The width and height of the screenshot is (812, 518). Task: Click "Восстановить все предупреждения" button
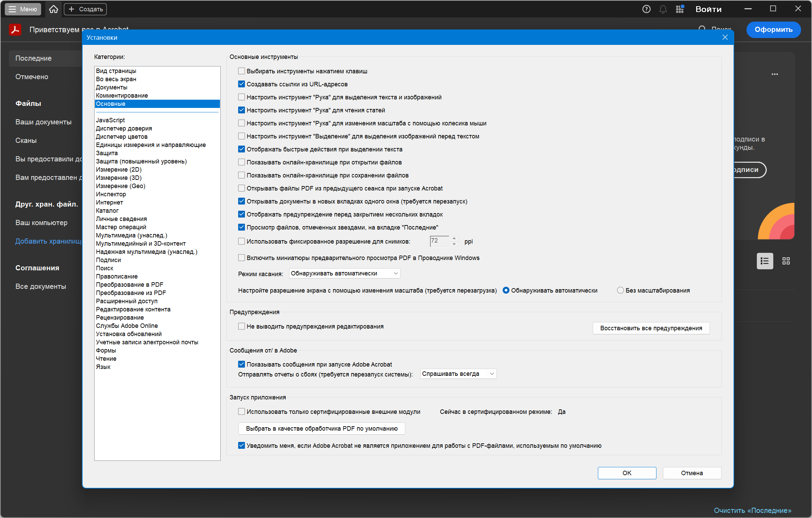(651, 328)
